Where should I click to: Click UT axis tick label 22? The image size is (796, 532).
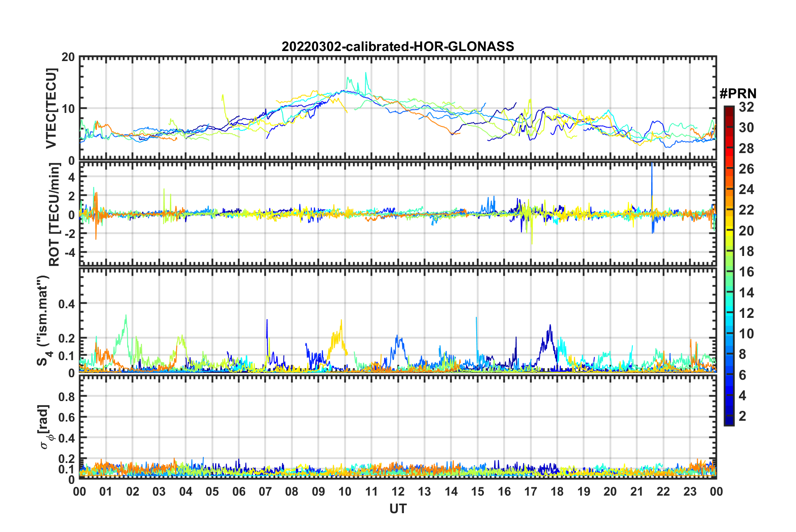tap(663, 491)
